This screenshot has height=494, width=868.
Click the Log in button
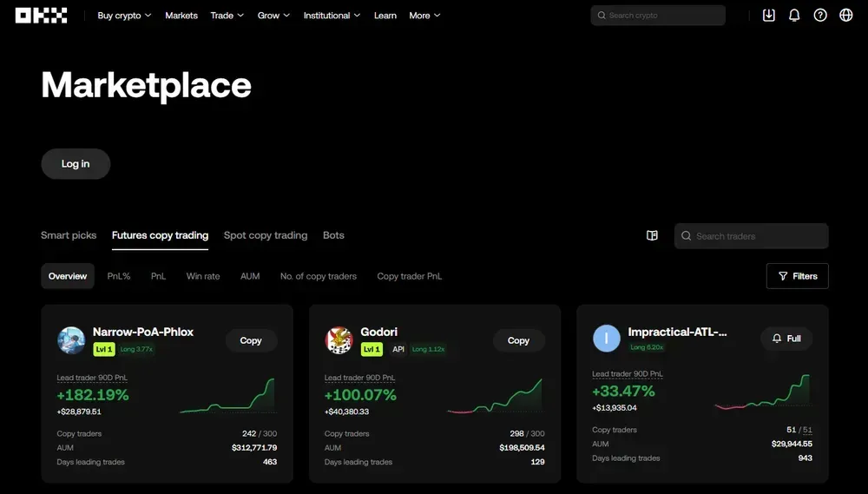[76, 164]
